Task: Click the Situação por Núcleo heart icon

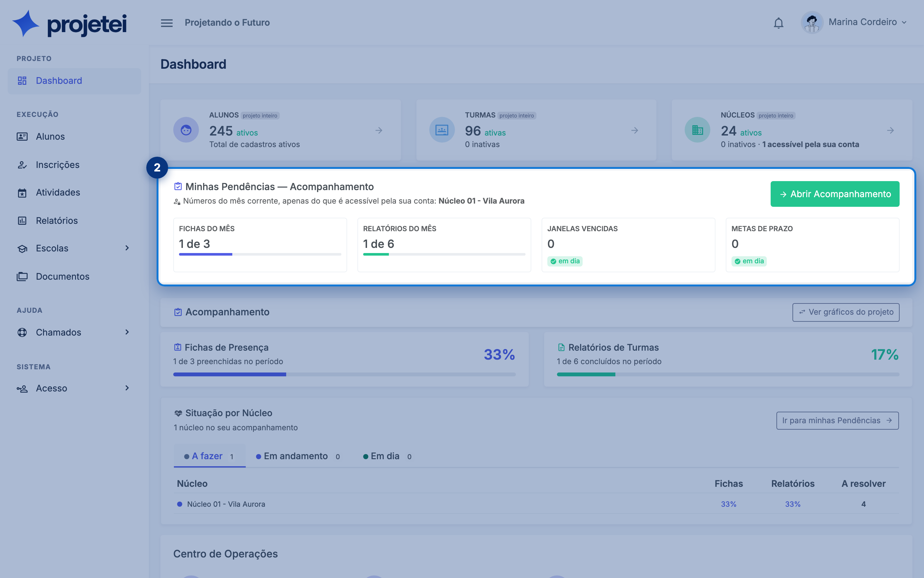Action: pos(178,413)
